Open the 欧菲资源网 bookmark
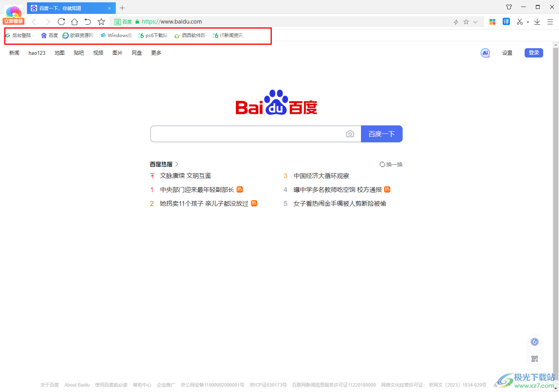Viewport: 559px width, 392px height. click(78, 35)
